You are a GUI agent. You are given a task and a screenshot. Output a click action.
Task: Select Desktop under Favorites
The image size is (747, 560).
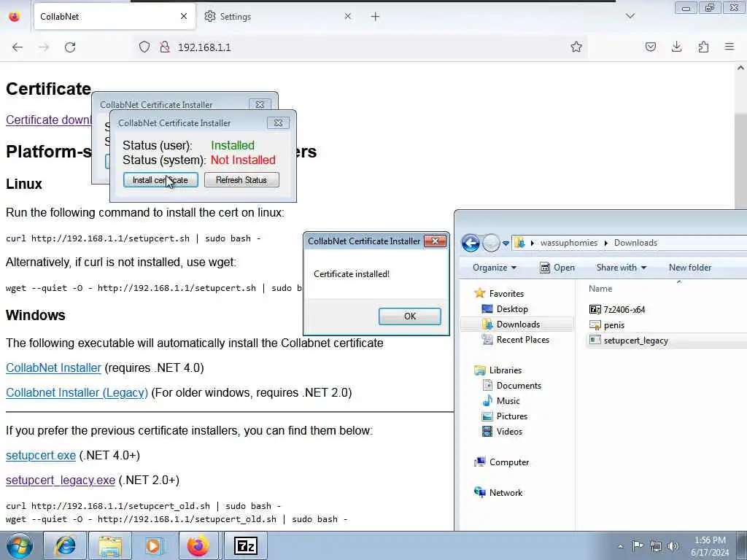(x=505, y=309)
